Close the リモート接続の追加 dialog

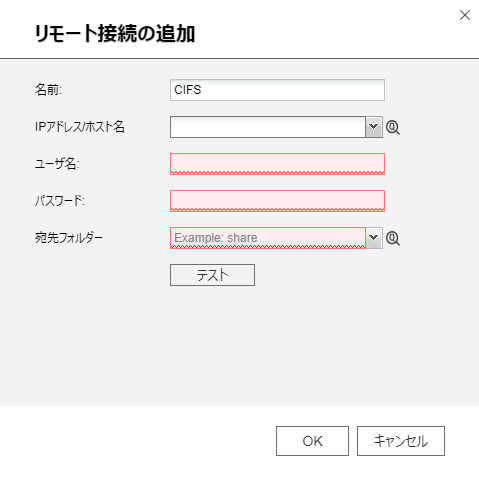tap(465, 15)
